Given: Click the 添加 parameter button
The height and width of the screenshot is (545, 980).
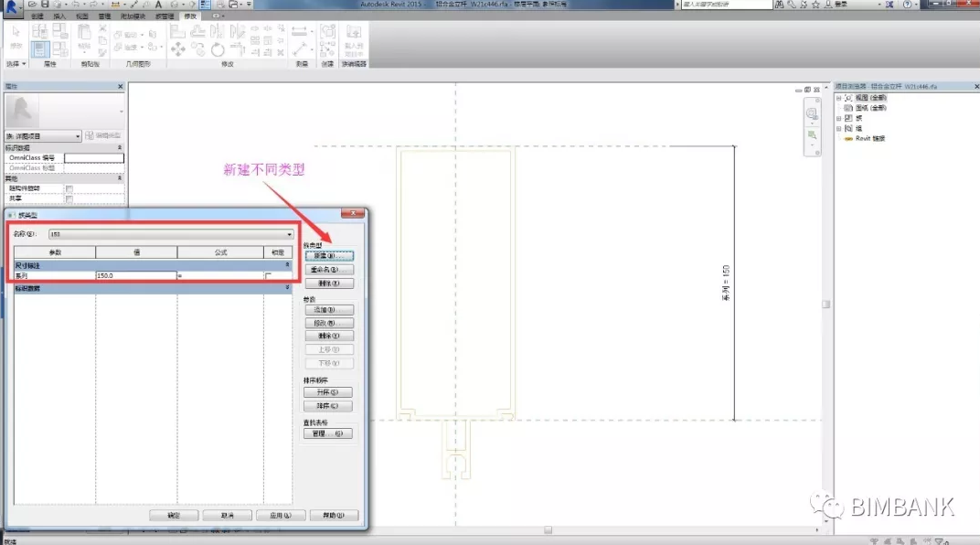Looking at the screenshot, I should [x=329, y=309].
